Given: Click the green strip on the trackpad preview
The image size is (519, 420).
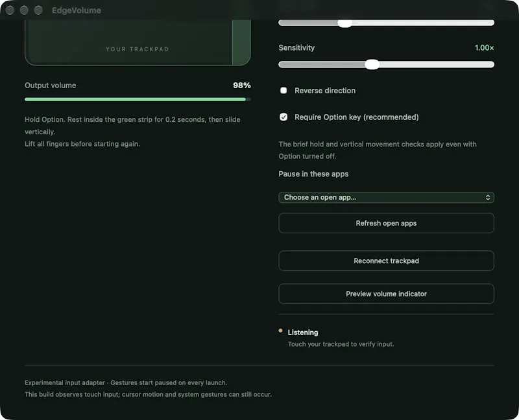Looking at the screenshot, I should 241,42.
